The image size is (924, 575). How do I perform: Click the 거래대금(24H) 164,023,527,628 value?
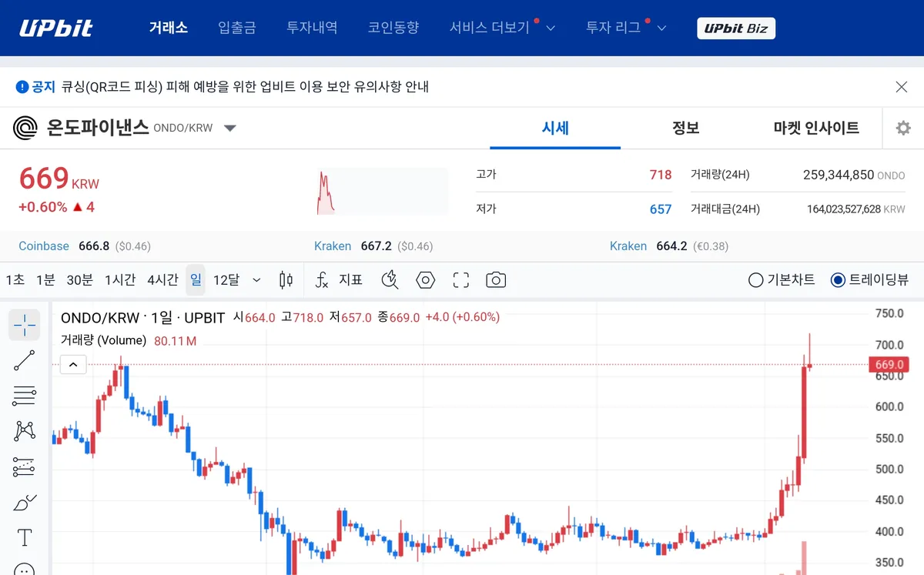click(x=843, y=209)
